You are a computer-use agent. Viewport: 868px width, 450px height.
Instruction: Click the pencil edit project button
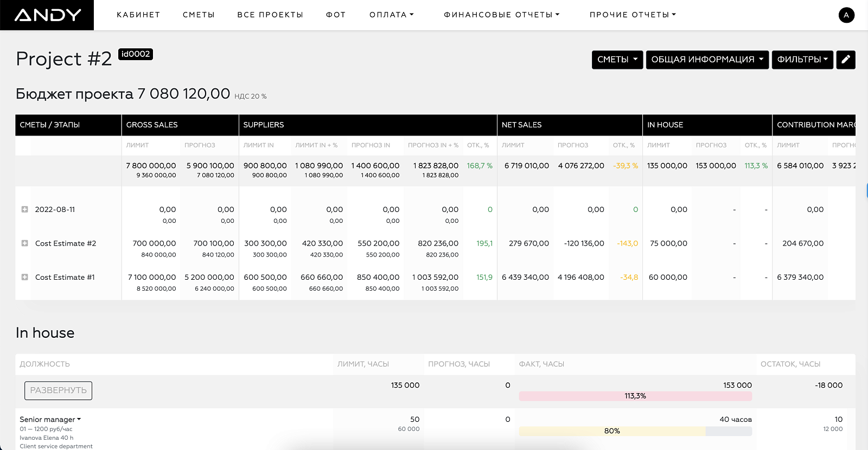[x=846, y=60]
